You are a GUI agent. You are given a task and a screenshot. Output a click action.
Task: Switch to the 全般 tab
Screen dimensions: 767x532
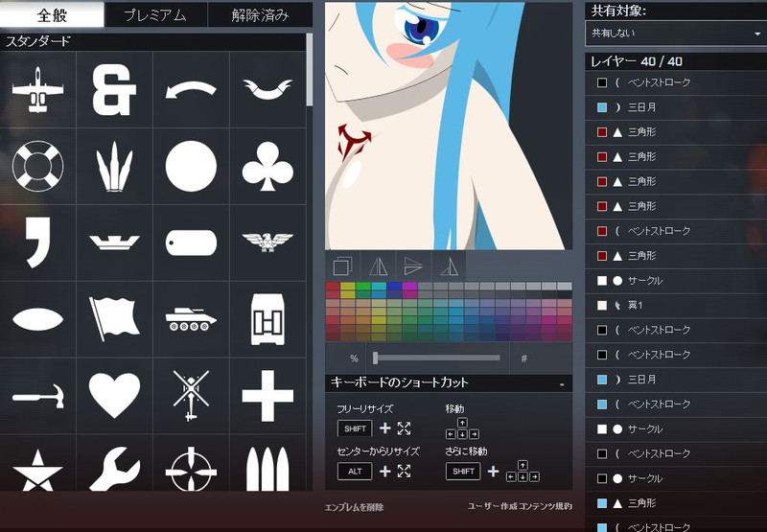(52, 15)
